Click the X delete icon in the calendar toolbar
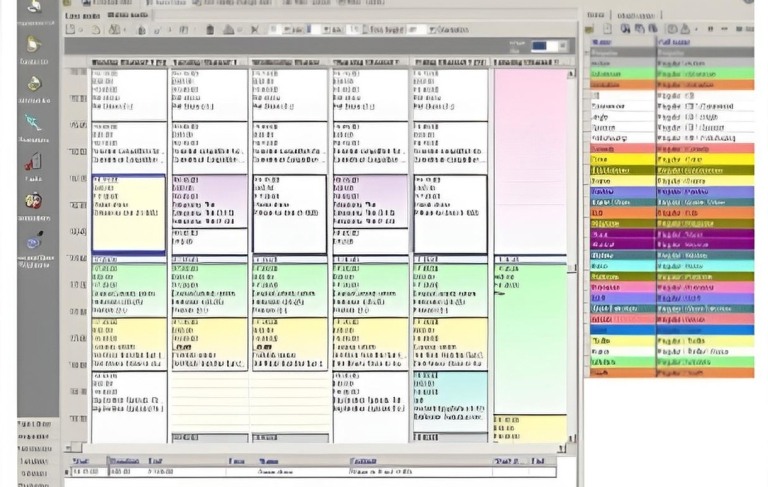Viewport: 768px width, 487px height. pyautogui.click(x=255, y=30)
